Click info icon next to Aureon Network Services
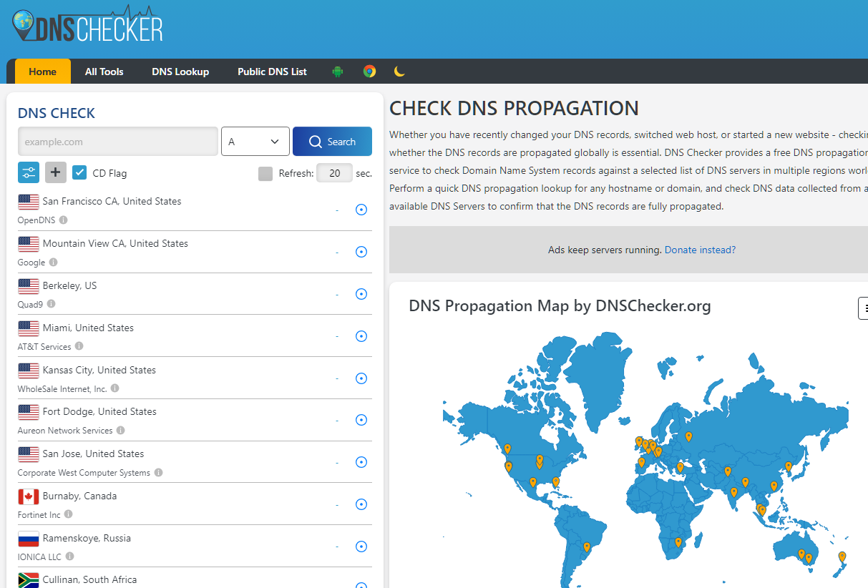The height and width of the screenshot is (588, 868). pyautogui.click(x=121, y=431)
